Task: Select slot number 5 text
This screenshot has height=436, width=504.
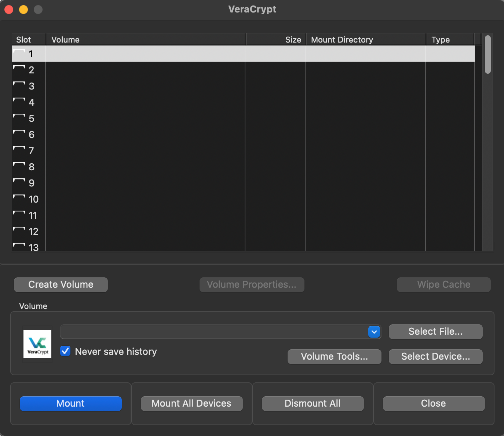Action: pyautogui.click(x=32, y=119)
